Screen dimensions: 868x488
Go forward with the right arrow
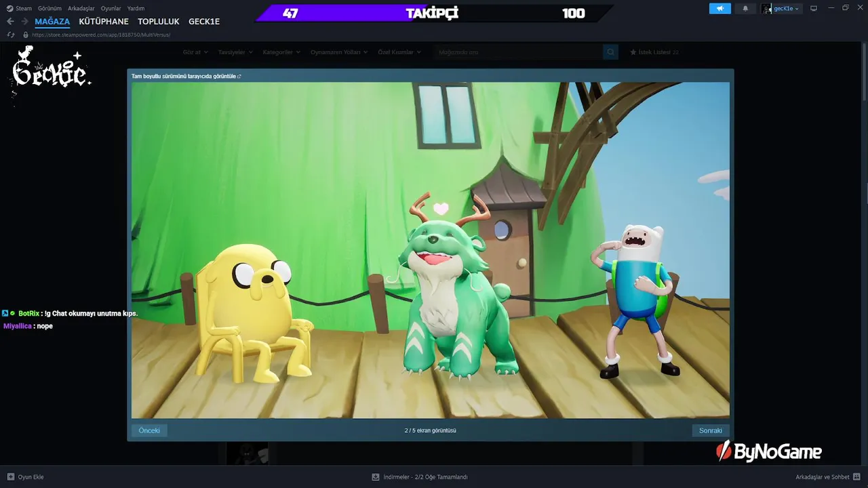pos(24,22)
